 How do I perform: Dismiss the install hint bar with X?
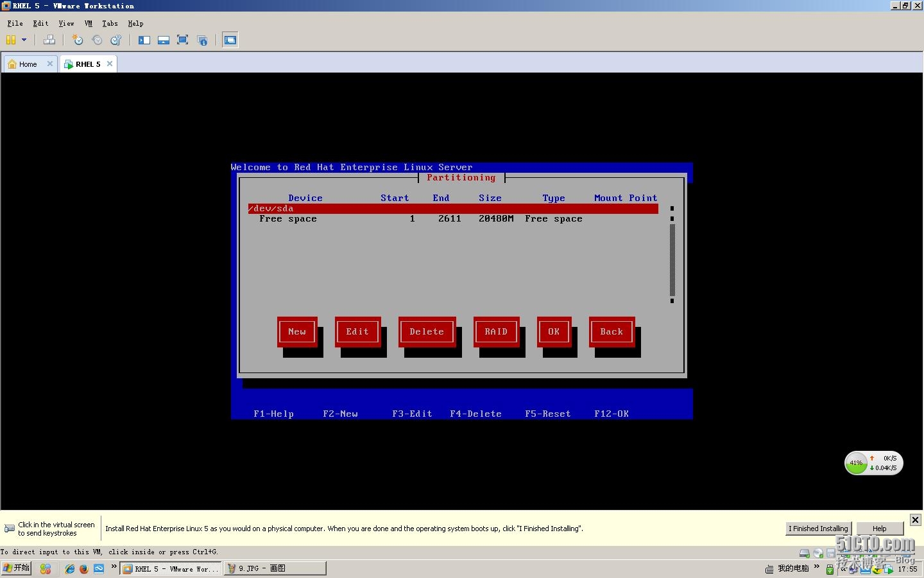[916, 520]
